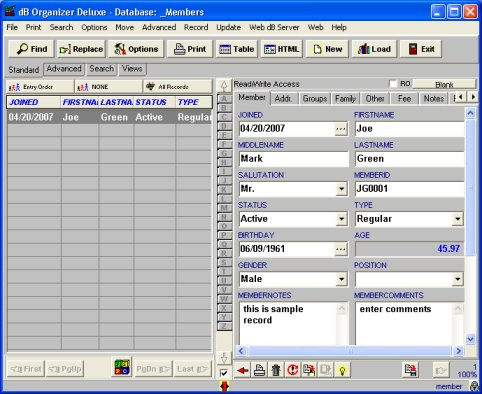Screen dimensions: 482x394
Task: Click the Print toolbar button
Action: (190, 49)
